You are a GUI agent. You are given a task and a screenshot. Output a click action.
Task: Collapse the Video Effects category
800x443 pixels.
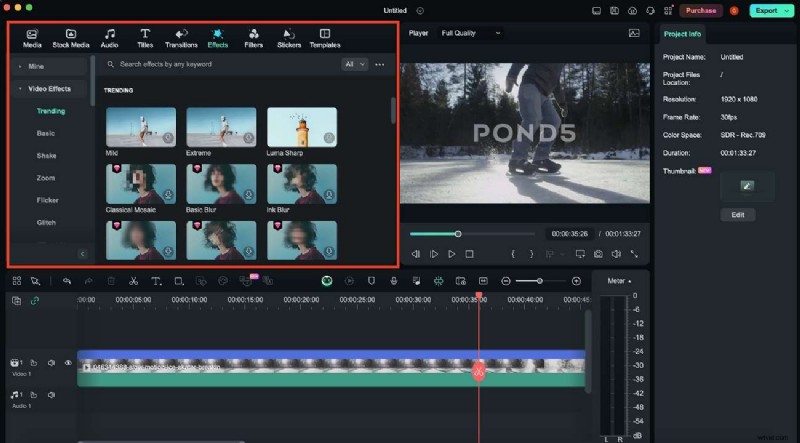click(x=49, y=89)
